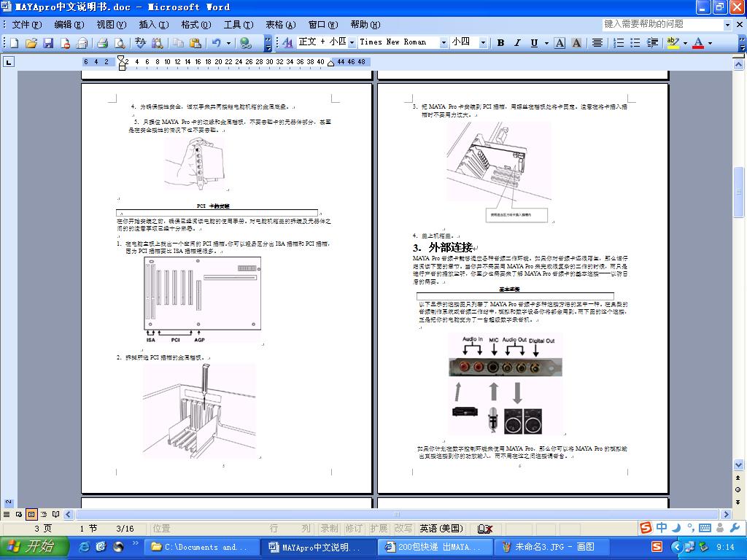Open the font color dropdown arrow
747x560 pixels.
710,43
